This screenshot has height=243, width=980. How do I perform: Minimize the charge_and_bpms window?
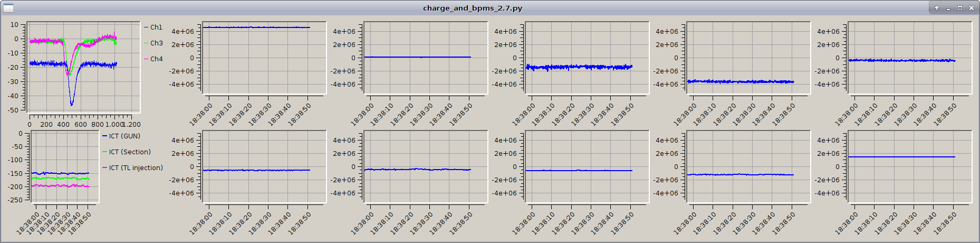pos(948,8)
